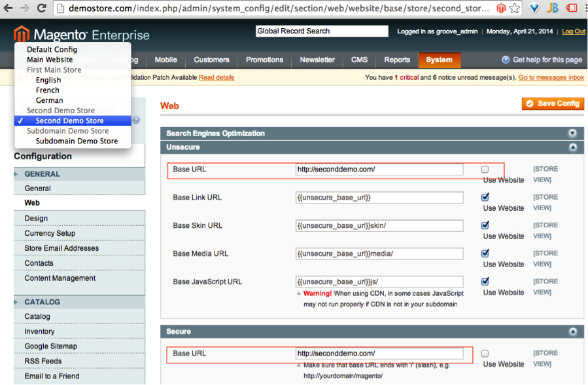Click Go to messages inbox link
The image size is (588, 385).
[551, 78]
